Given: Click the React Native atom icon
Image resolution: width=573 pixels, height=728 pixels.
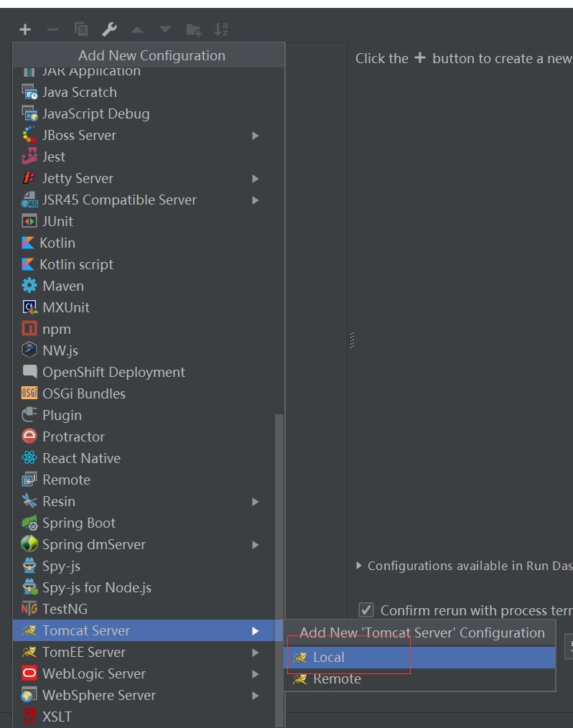Looking at the screenshot, I should tap(29, 458).
